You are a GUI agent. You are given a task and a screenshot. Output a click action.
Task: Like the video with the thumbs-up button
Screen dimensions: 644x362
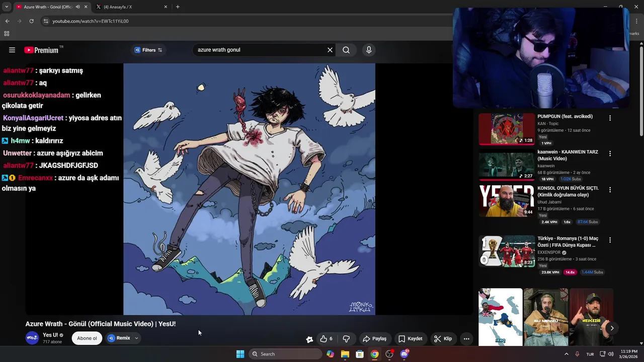[326, 338]
